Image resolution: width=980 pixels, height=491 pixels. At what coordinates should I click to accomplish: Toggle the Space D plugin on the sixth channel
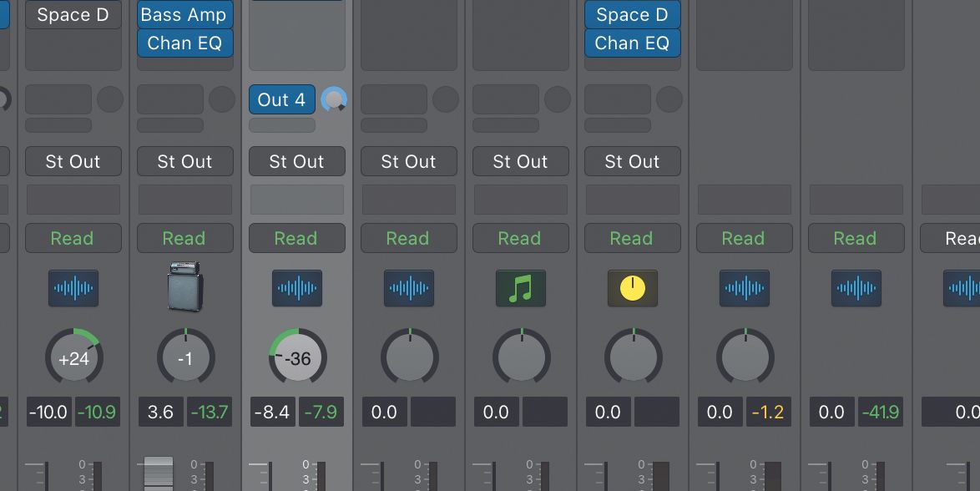pyautogui.click(x=632, y=14)
